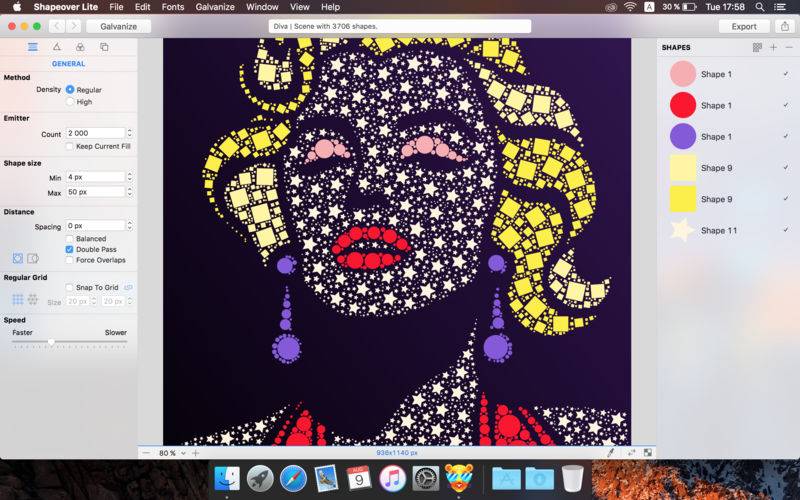Select High density radio button
The width and height of the screenshot is (800, 500).
coord(70,102)
